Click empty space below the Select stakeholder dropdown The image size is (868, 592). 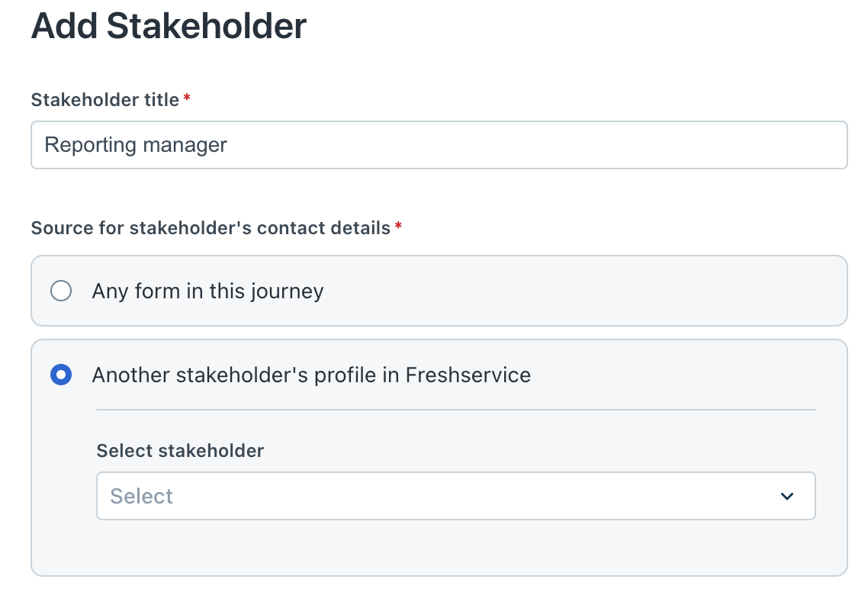point(455,548)
